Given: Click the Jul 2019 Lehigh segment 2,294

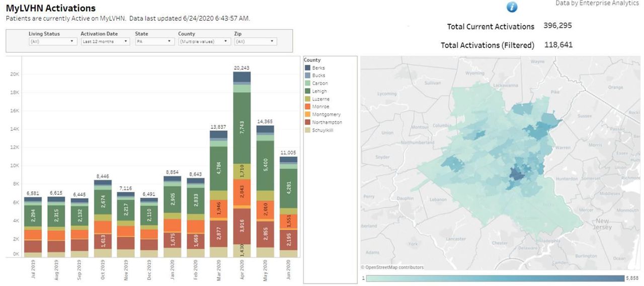Looking at the screenshot, I should [32, 216].
